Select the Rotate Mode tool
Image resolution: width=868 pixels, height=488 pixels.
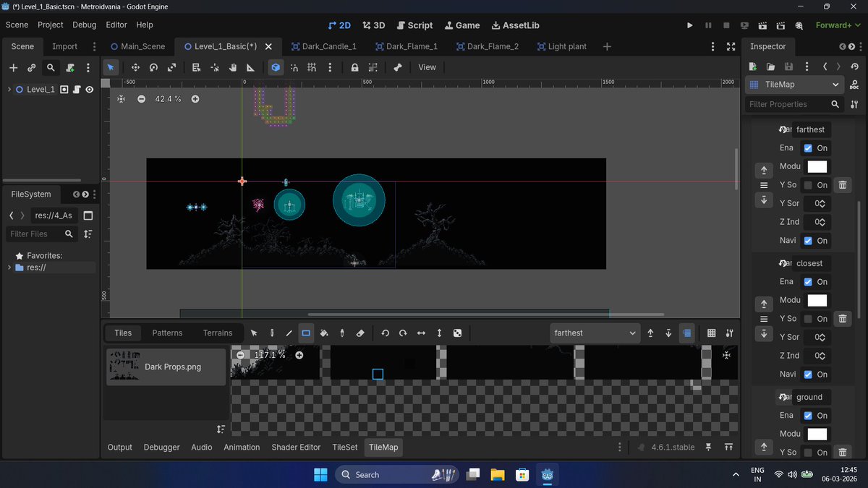153,67
